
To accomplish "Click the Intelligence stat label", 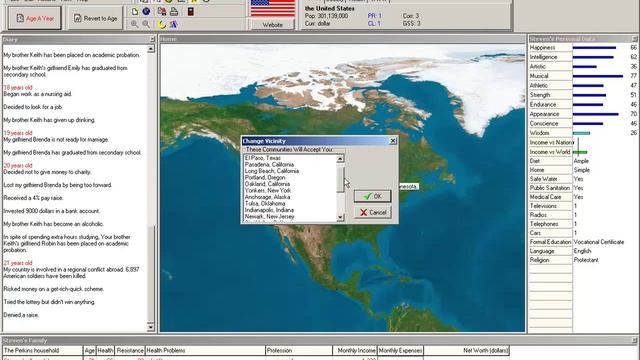I will click(543, 57).
